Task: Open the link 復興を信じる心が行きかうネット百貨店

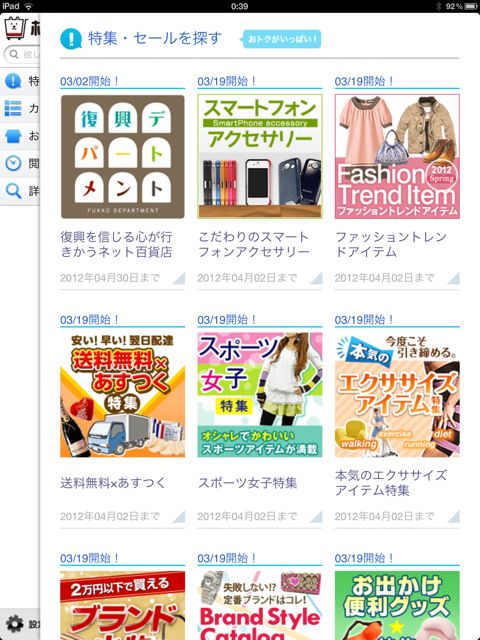Action: tap(116, 244)
